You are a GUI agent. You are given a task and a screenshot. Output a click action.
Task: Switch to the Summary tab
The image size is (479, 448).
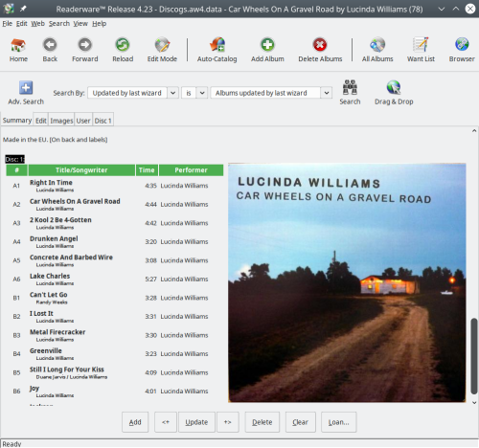coord(17,120)
